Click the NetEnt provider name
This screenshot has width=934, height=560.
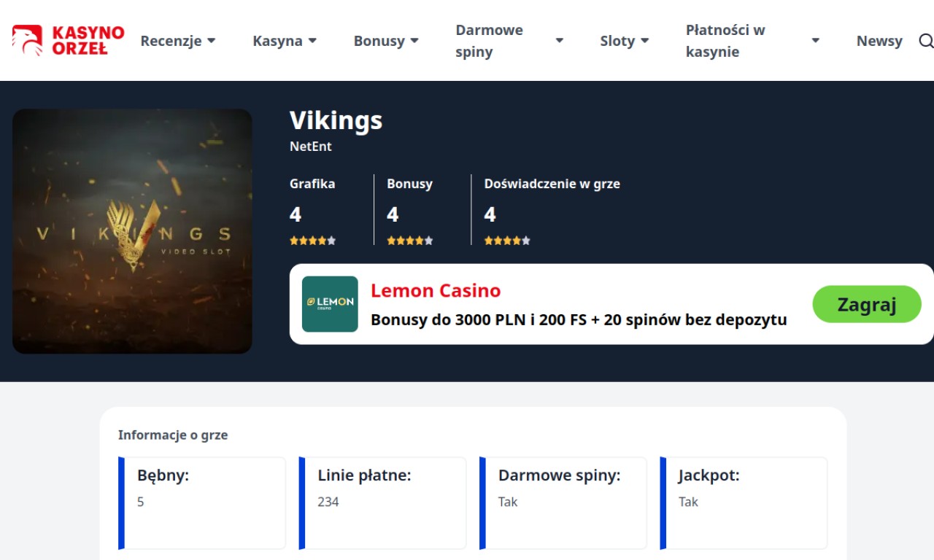(311, 147)
